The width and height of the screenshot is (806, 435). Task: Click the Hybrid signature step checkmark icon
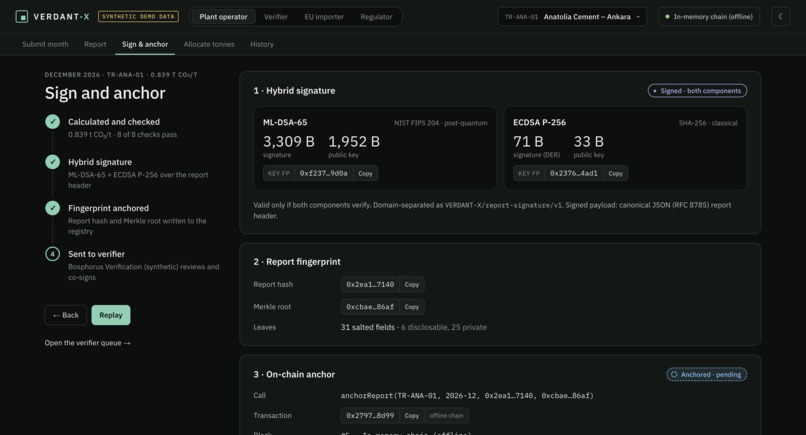click(x=52, y=162)
